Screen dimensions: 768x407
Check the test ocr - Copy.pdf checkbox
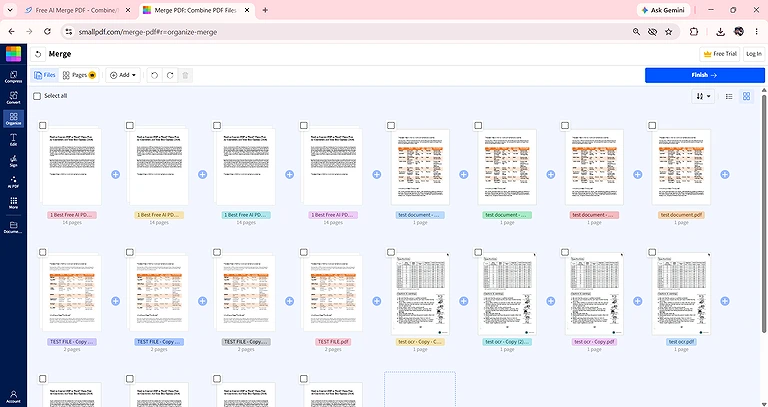pyautogui.click(x=565, y=252)
